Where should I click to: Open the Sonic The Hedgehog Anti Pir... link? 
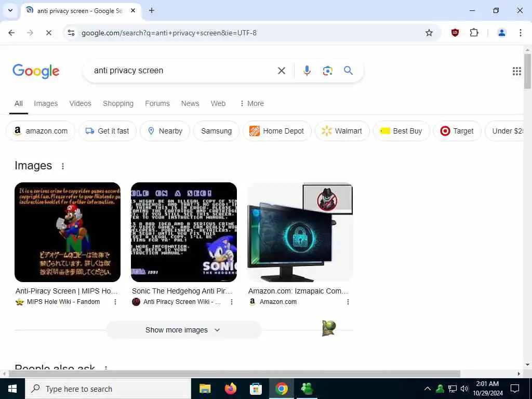pos(182,291)
